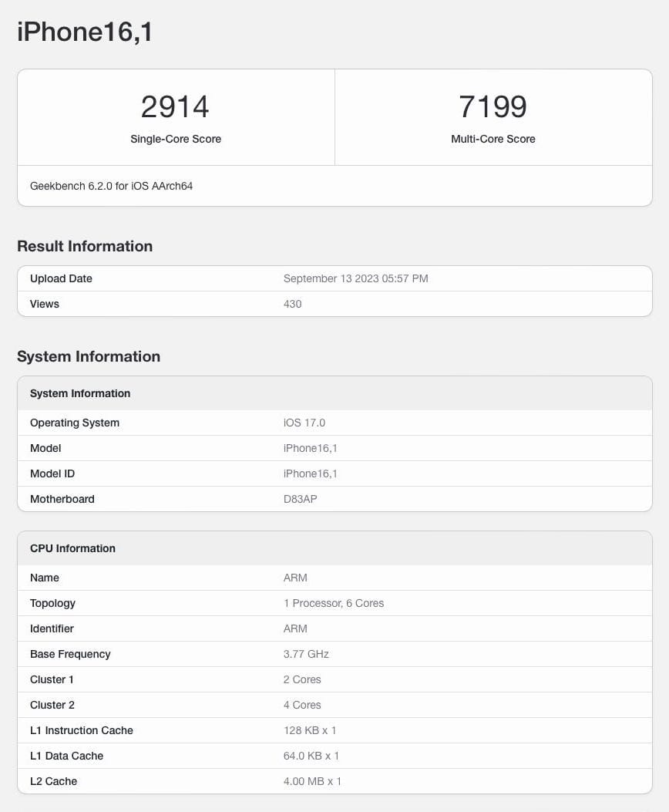669x812 pixels.
Task: Select the 2914 single-core score value
Action: [x=175, y=106]
